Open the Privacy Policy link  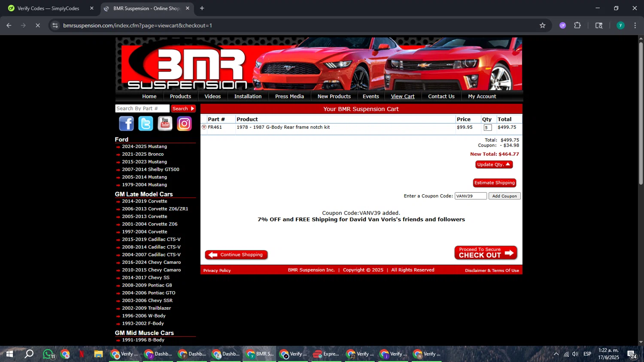(x=217, y=271)
